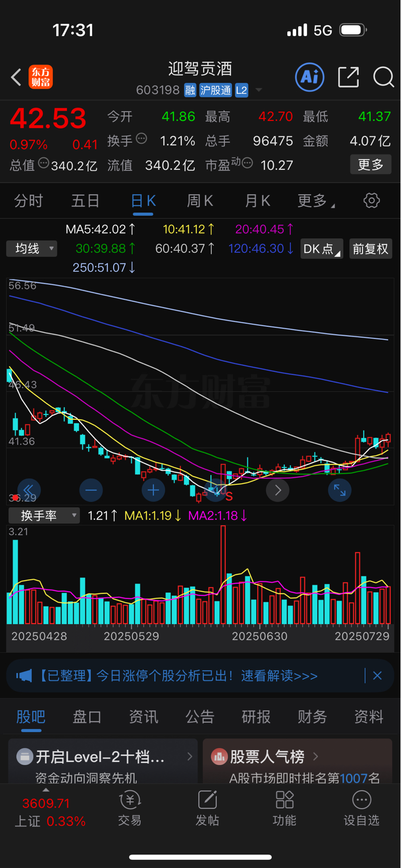Open the 速看解读>>> link

279,676
